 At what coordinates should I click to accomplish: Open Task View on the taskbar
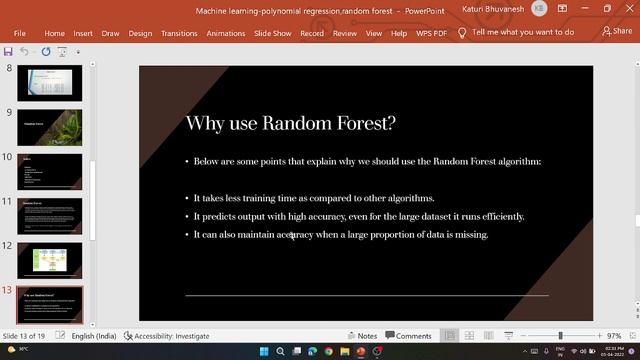pos(297,351)
